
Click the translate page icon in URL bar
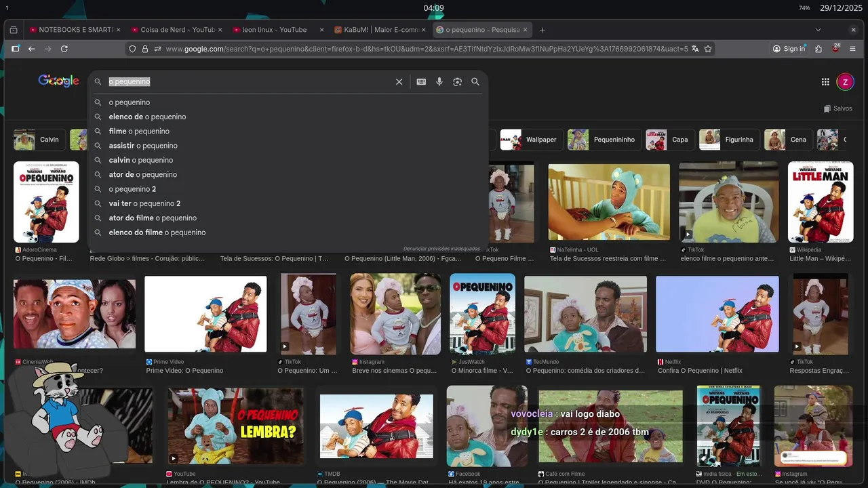695,49
